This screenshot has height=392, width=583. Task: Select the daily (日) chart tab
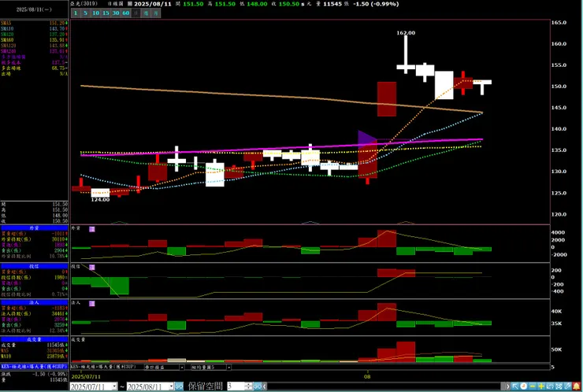click(136, 13)
